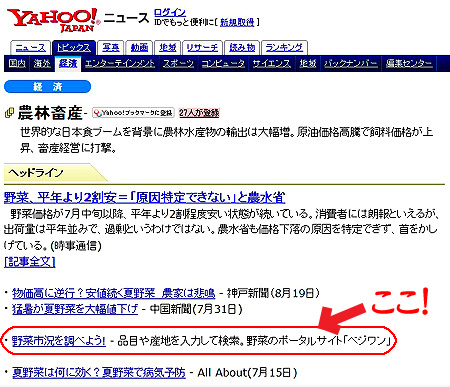Select the トピックス tab
450x387 pixels.
(x=74, y=48)
